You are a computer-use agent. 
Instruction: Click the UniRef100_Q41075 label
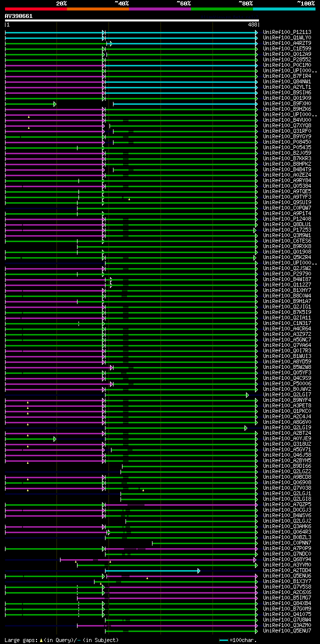pyautogui.click(x=287, y=614)
